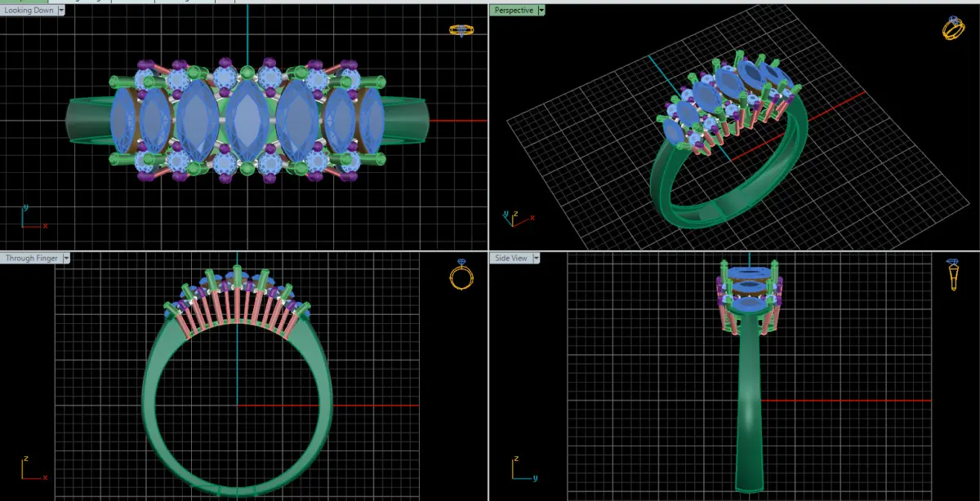Open the Through Finger viewport dropdown arrow

pos(66,258)
